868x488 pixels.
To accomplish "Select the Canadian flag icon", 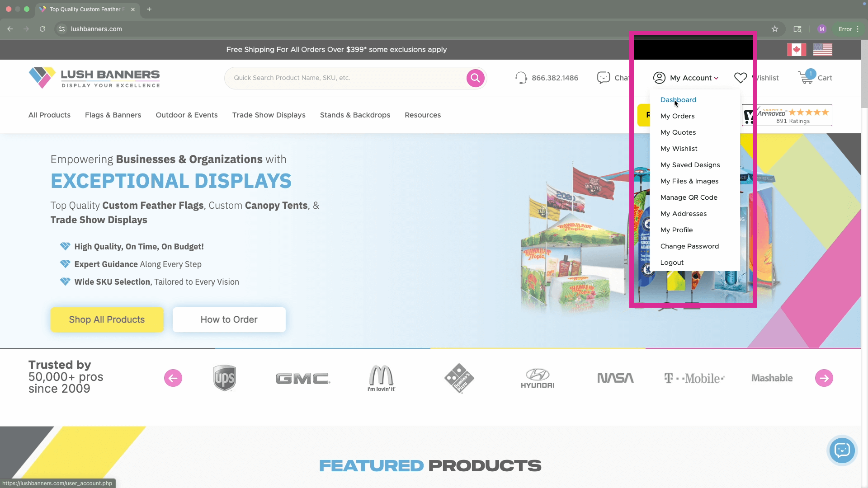I will (x=796, y=50).
